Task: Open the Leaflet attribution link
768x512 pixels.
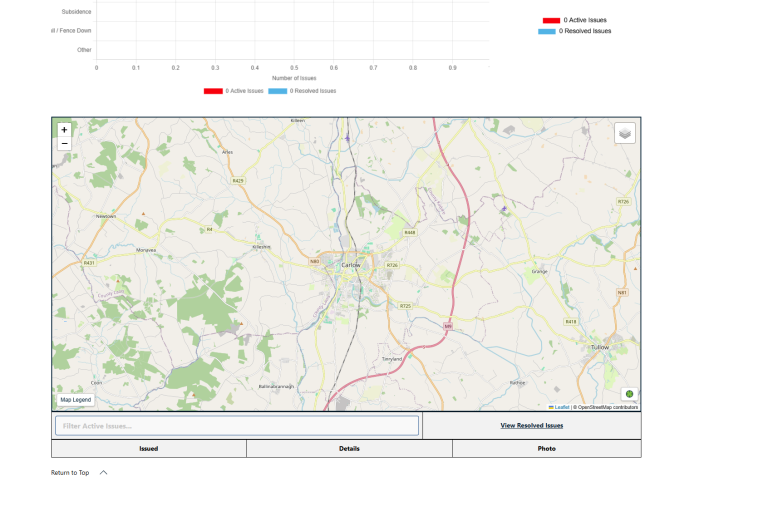Action: [561, 407]
